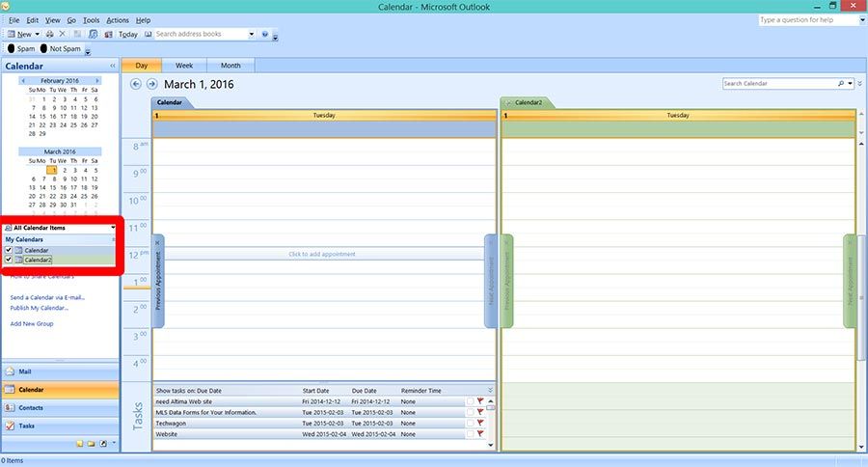The height and width of the screenshot is (467, 868).
Task: Jump to Today button
Action: tap(128, 35)
